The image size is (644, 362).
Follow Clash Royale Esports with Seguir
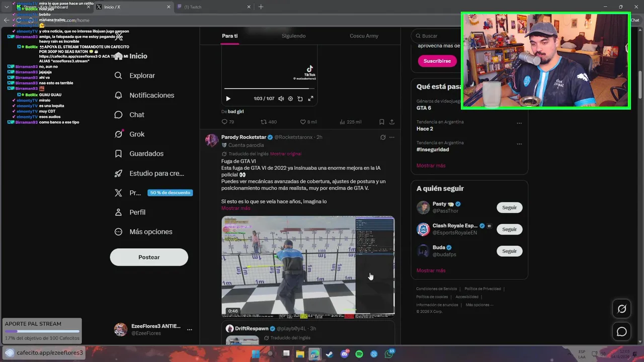(x=509, y=229)
